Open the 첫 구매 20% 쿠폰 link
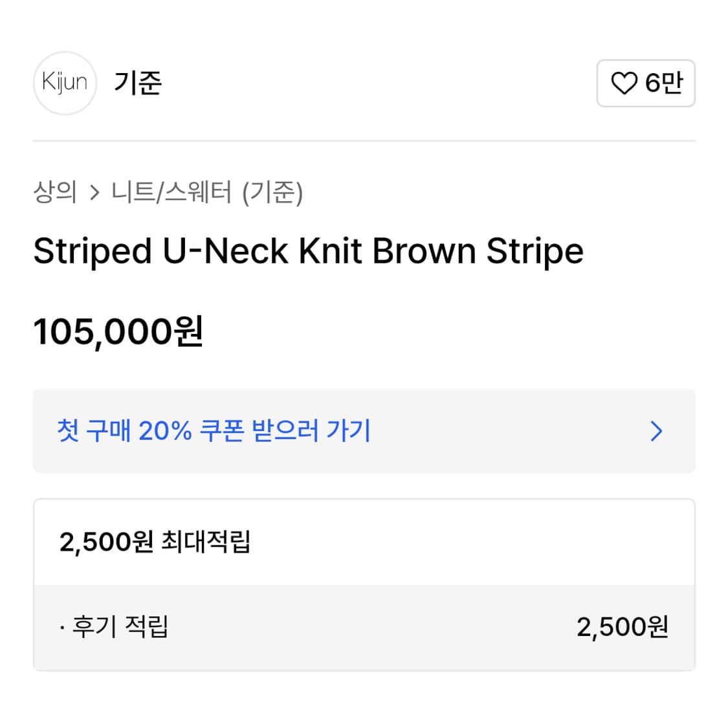 (x=214, y=430)
